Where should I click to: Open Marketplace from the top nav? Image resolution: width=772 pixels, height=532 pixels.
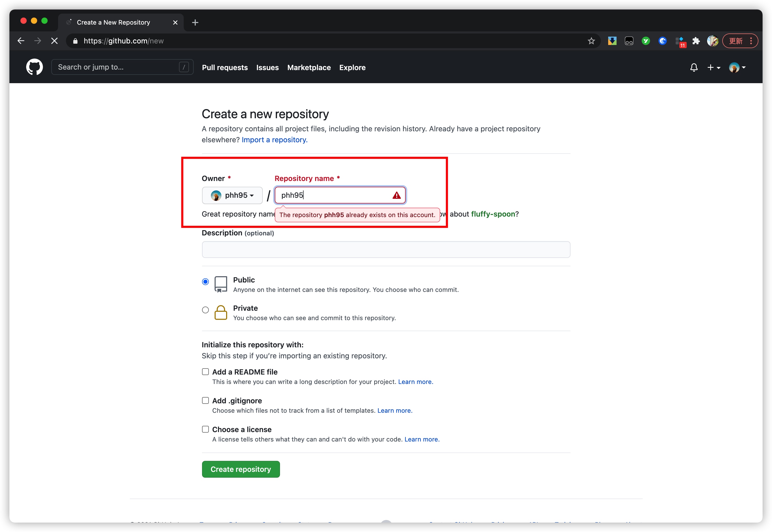(x=309, y=68)
